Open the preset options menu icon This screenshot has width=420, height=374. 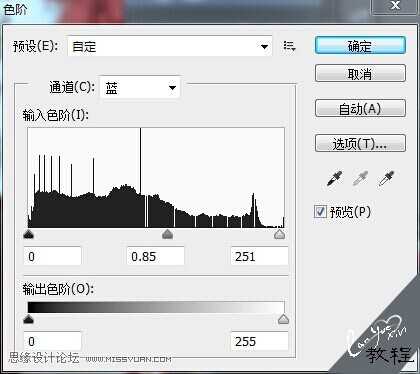point(289,46)
